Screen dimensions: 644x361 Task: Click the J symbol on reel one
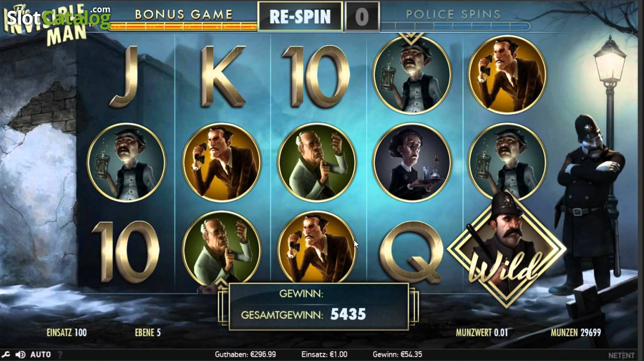tap(123, 77)
